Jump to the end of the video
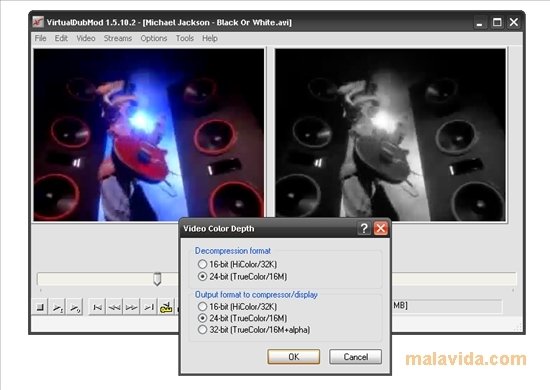Viewport: 550px width, 390px height. pos(149,308)
